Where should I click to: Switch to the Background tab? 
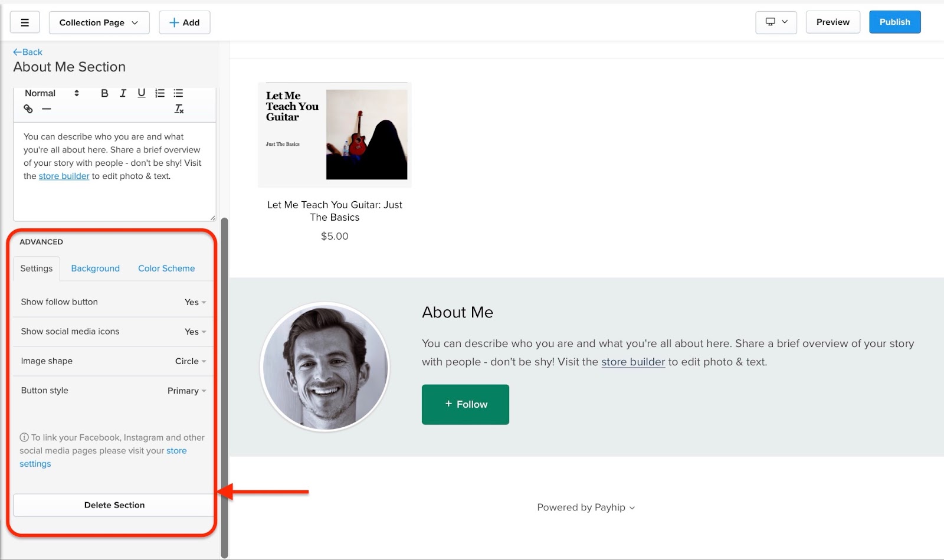[x=95, y=268]
